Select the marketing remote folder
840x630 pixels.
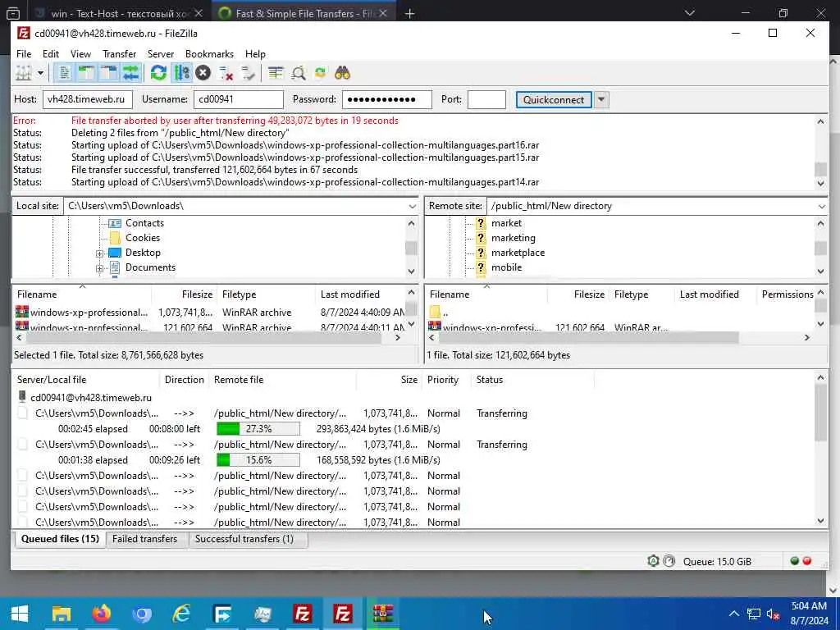click(x=514, y=238)
